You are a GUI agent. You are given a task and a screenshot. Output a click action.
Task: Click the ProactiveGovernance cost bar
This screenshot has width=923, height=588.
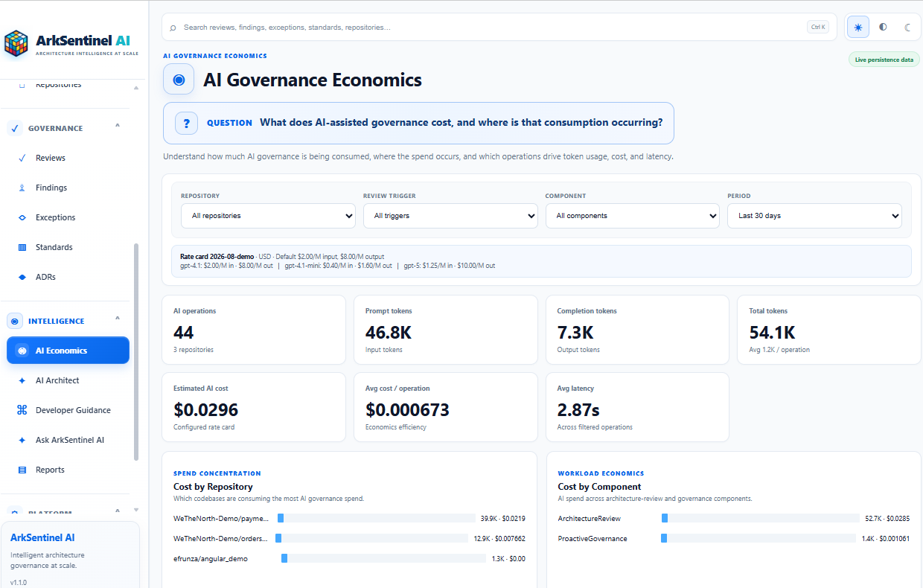tap(760, 538)
